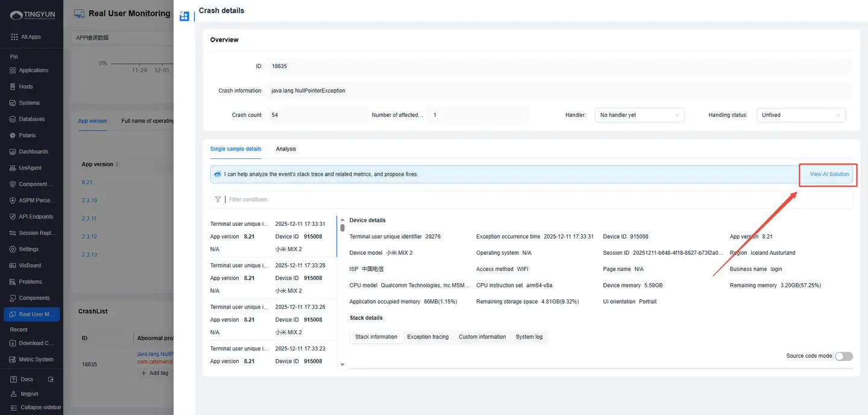Open the Settings gear icon in sidebar
Viewport: 868px width, 415px height.
click(x=13, y=249)
